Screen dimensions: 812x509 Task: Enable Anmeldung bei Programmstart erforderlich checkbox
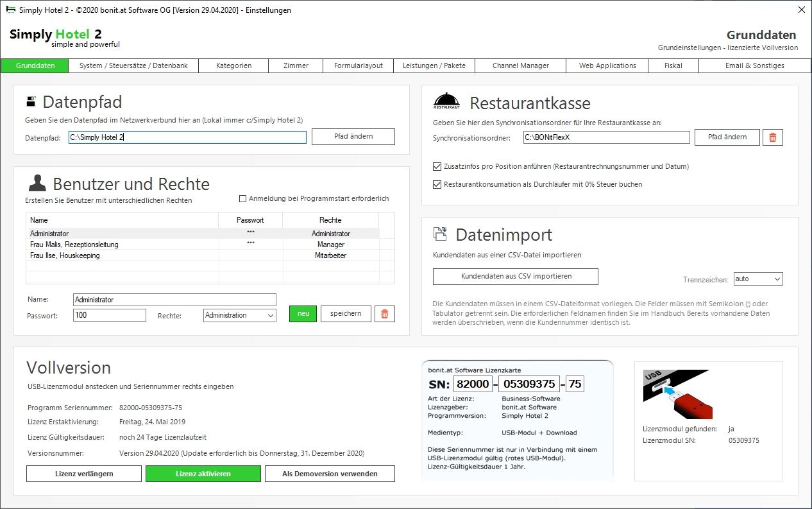(x=242, y=199)
